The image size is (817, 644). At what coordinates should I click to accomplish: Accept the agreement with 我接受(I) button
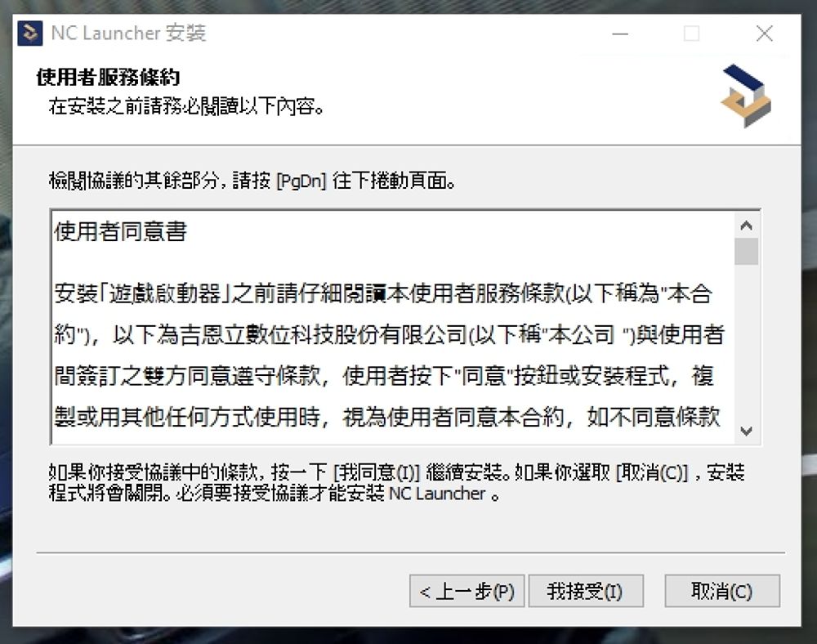tap(586, 591)
